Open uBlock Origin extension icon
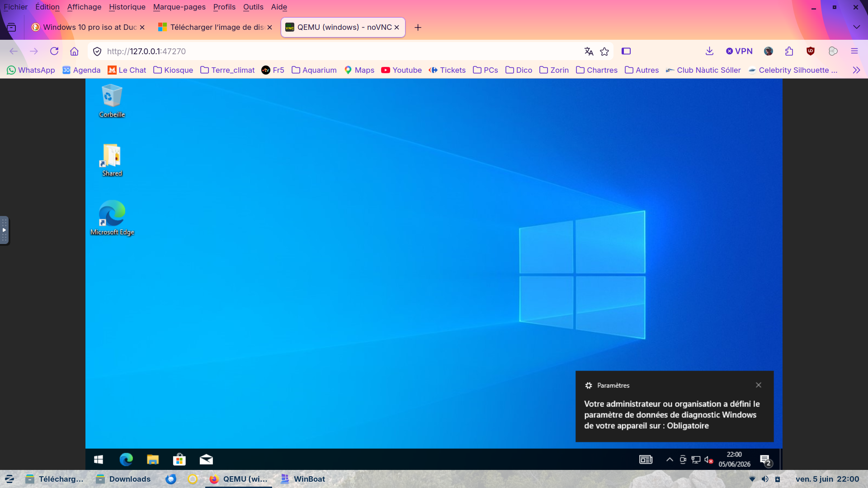868x488 pixels. coord(811,51)
